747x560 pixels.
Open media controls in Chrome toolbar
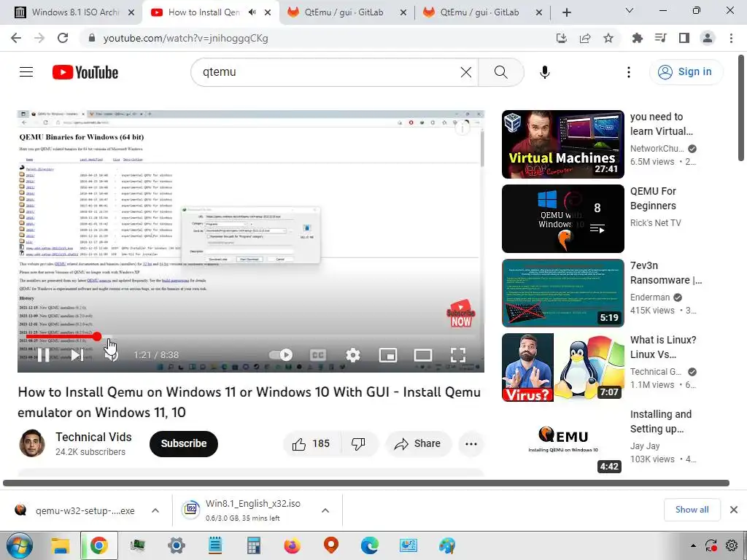pyautogui.click(x=661, y=38)
